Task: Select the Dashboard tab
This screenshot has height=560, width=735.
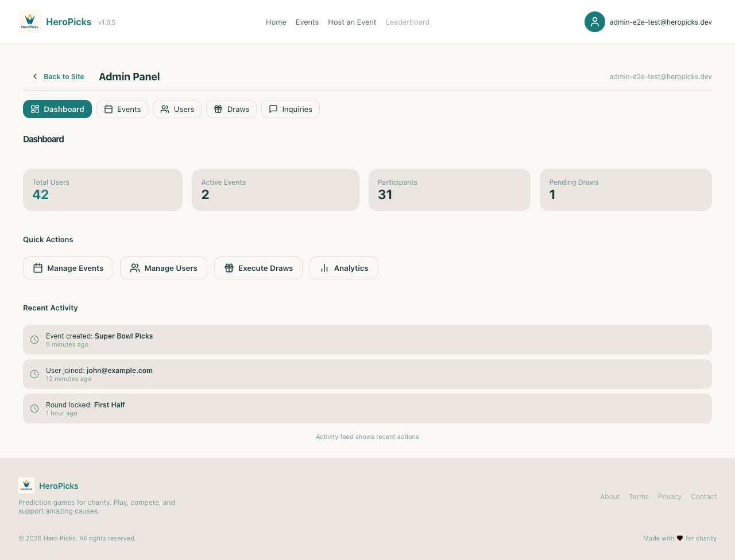Action: 57,109
